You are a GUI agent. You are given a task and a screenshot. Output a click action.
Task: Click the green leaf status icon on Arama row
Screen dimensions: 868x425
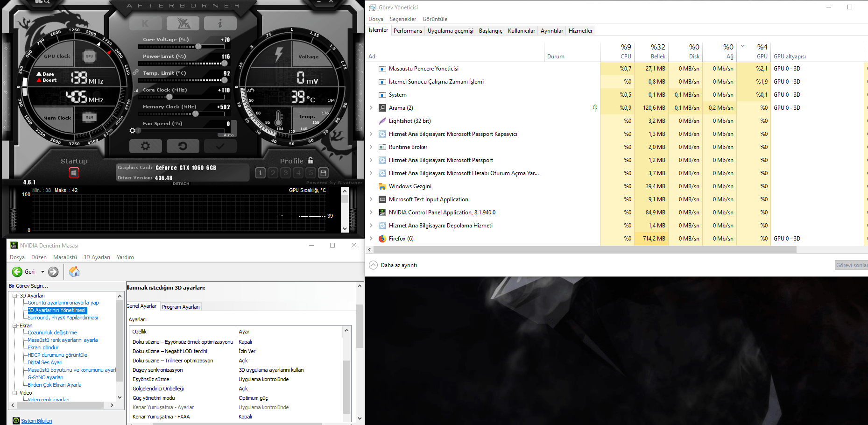pos(595,108)
